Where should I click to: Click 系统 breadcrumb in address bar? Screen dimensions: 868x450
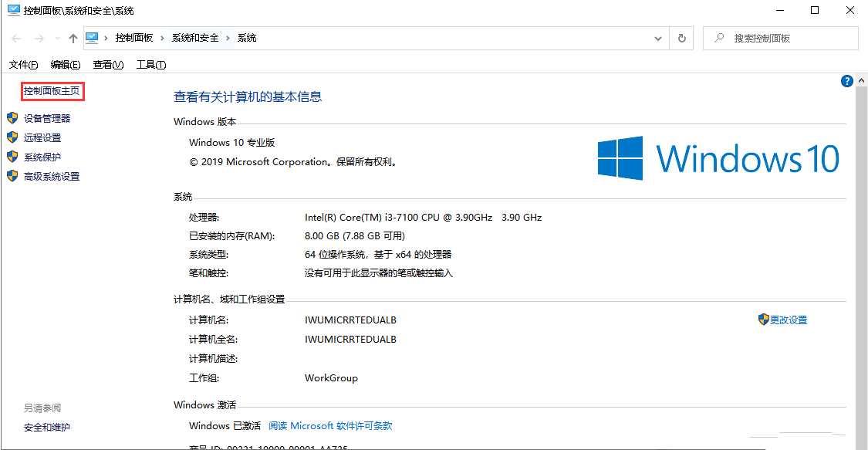[247, 38]
